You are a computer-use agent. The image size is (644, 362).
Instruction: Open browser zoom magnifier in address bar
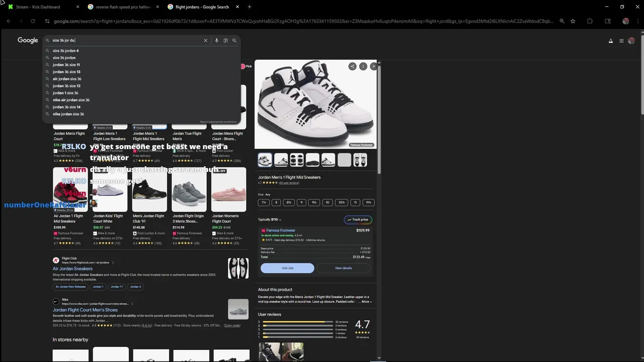pos(562,21)
